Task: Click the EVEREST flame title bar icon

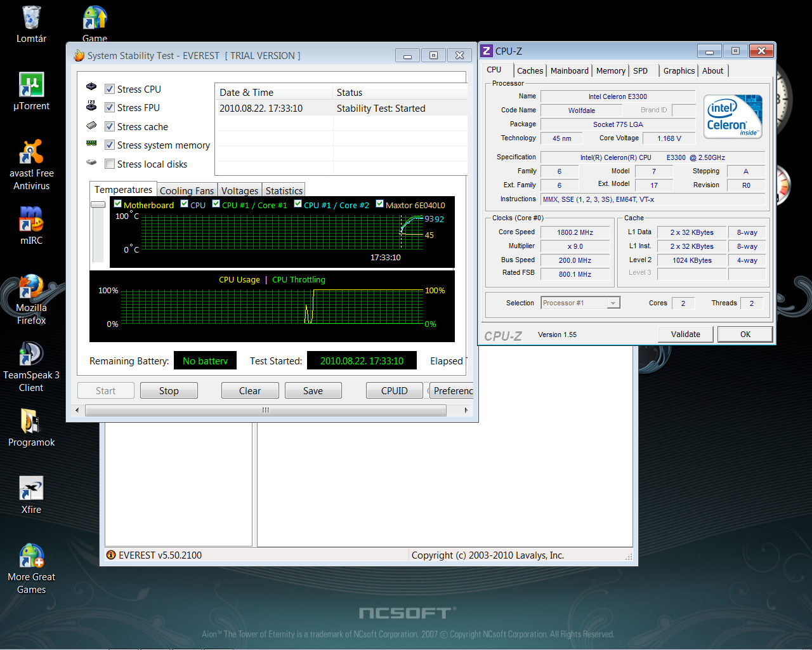Action: click(x=79, y=56)
